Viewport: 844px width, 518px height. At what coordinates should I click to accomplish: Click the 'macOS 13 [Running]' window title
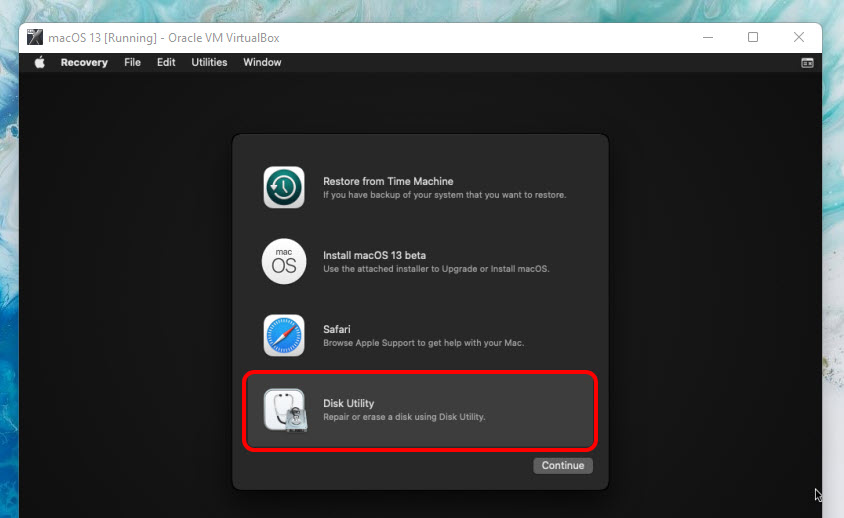tap(164, 38)
